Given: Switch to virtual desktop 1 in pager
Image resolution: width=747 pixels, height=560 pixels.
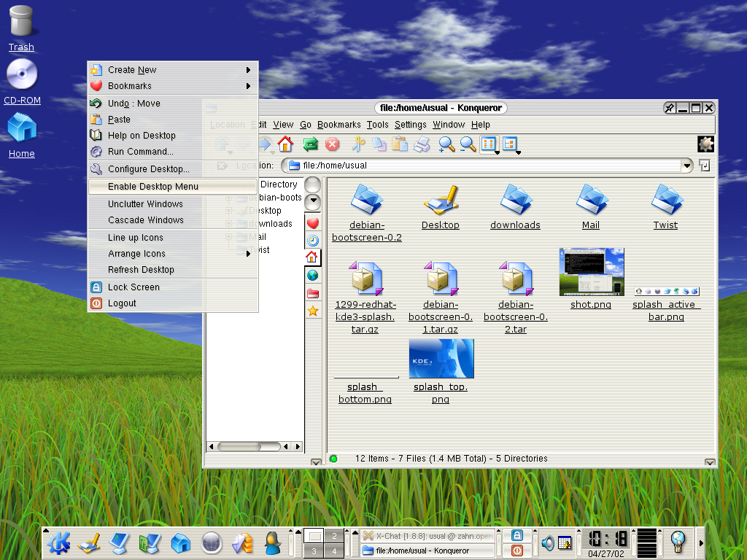Looking at the screenshot, I should (314, 536).
